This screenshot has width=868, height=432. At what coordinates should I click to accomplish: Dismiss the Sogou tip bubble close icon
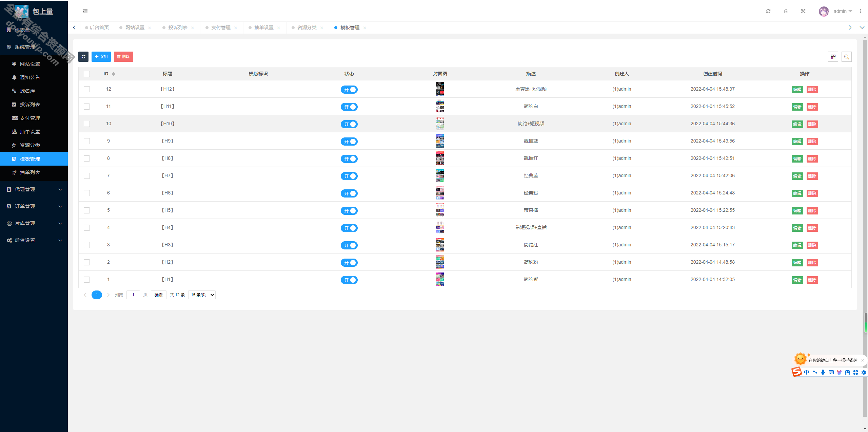863,360
